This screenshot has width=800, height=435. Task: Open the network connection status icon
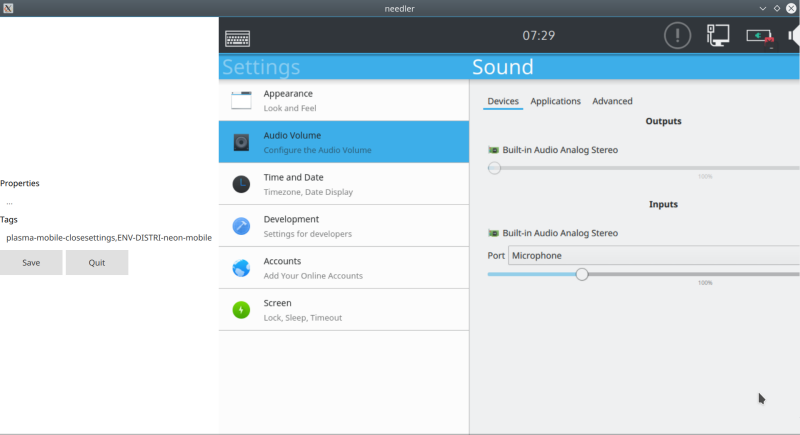pyautogui.click(x=718, y=36)
